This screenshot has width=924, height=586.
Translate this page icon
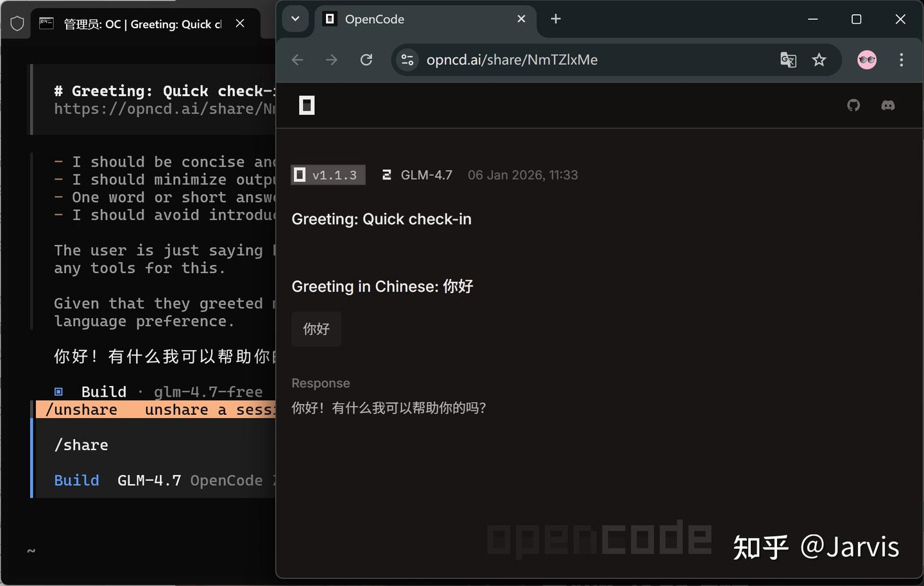(x=788, y=60)
